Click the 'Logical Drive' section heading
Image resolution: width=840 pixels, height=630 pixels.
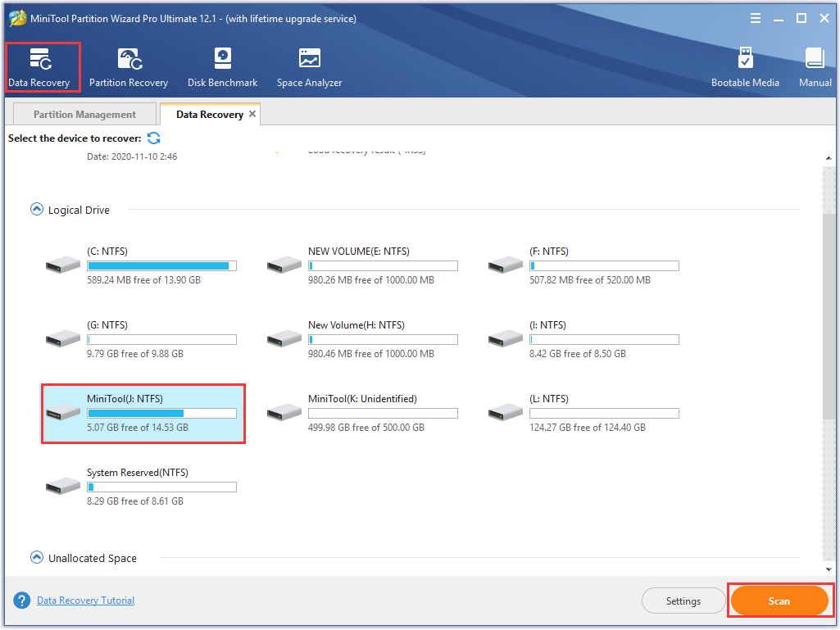tap(79, 210)
